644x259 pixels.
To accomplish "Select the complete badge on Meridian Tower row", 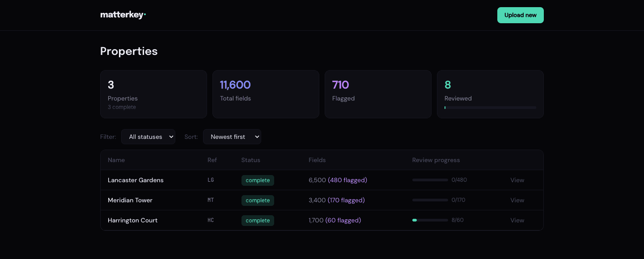I will [258, 201].
